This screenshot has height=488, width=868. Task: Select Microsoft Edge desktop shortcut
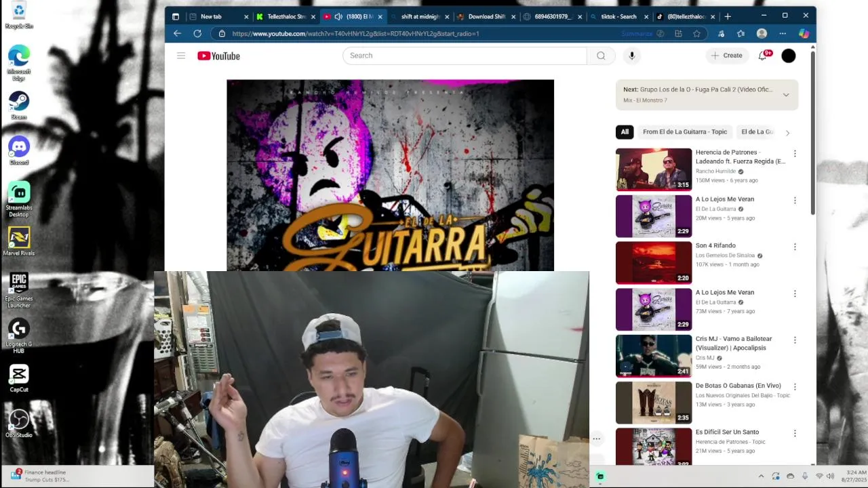(x=19, y=62)
